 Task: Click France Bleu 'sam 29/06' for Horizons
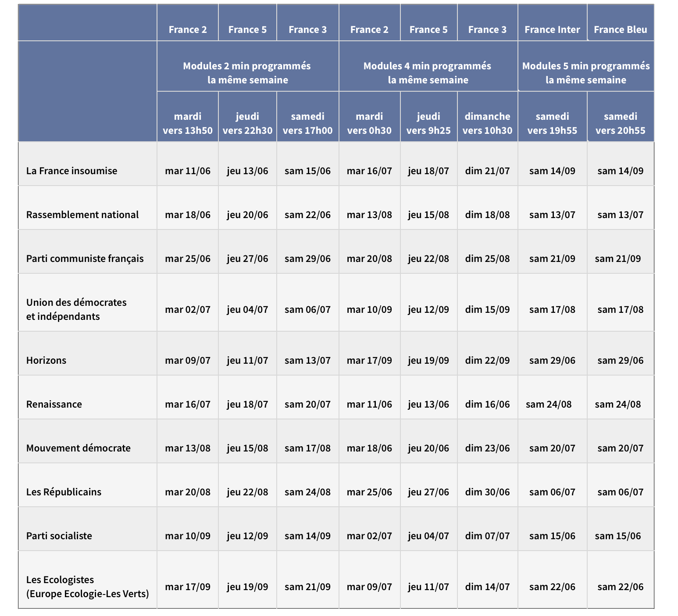coord(621,360)
